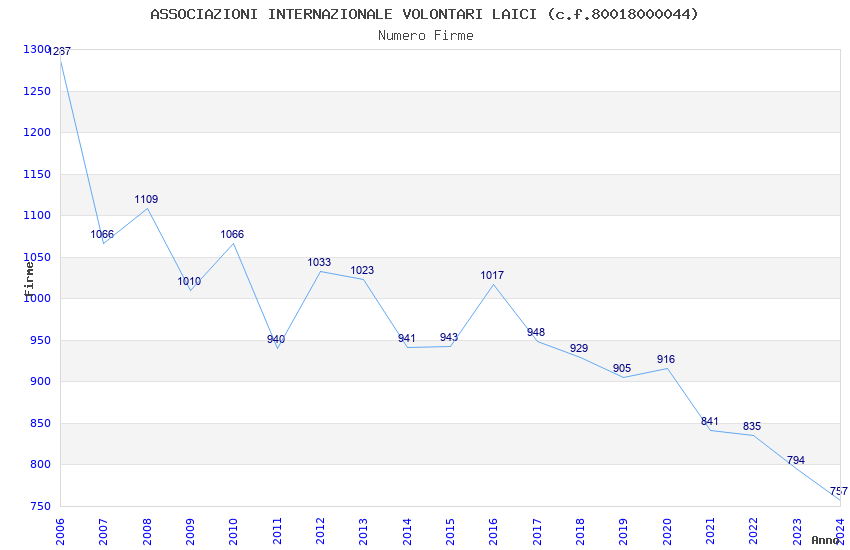
Task: Select the Numero Firme subtitle
Action: pyautogui.click(x=426, y=36)
